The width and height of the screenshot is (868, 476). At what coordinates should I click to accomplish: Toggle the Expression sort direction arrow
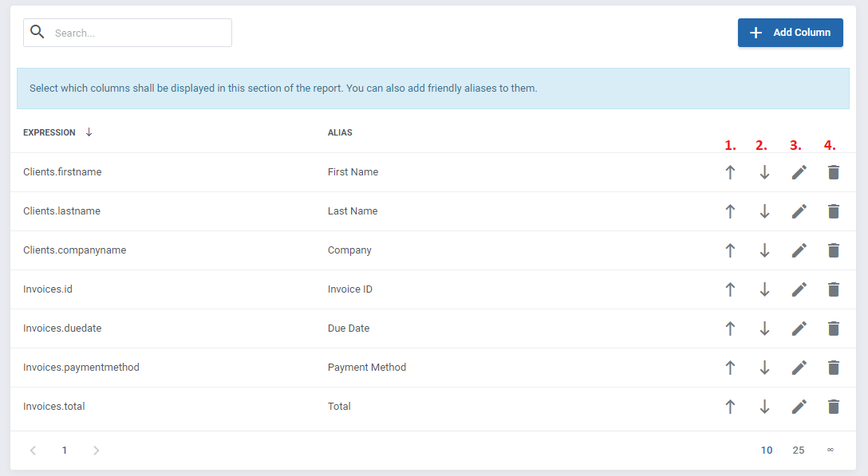[89, 132]
